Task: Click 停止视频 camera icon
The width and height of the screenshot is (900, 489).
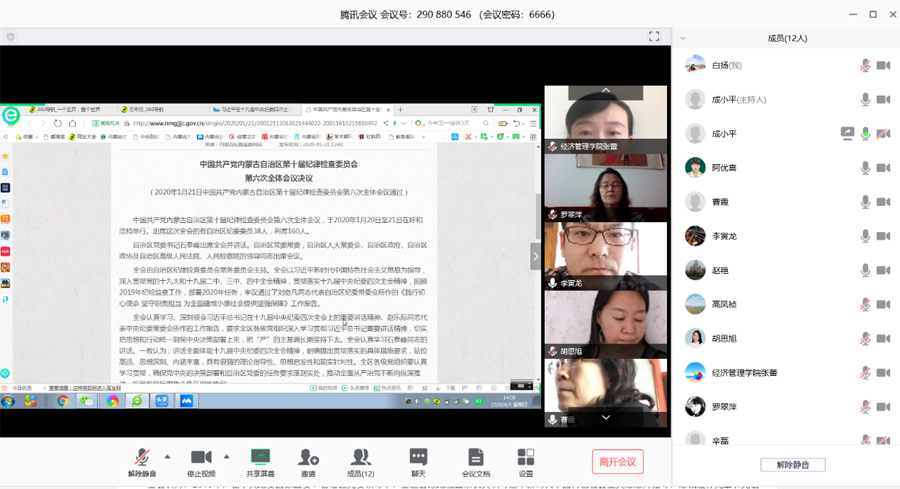Action: pyautogui.click(x=201, y=458)
